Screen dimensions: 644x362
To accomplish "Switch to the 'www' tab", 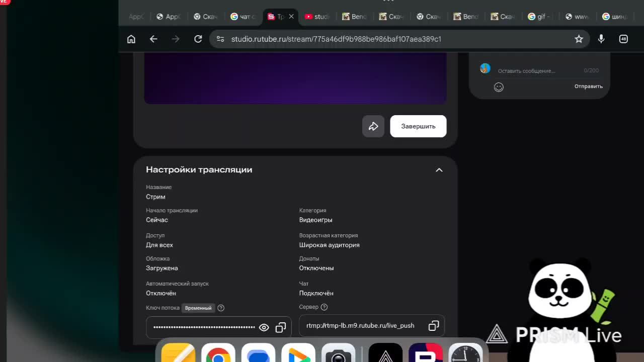I will coord(577,17).
